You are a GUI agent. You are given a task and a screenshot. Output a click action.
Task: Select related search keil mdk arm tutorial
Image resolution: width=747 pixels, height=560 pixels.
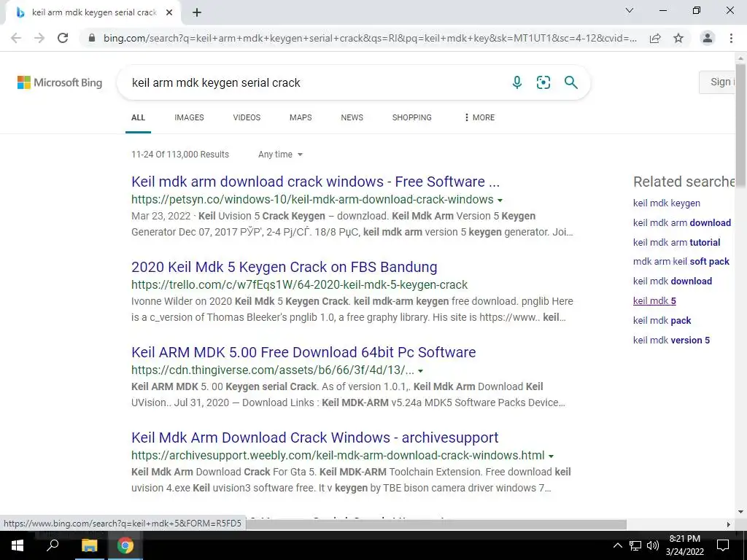click(x=676, y=242)
